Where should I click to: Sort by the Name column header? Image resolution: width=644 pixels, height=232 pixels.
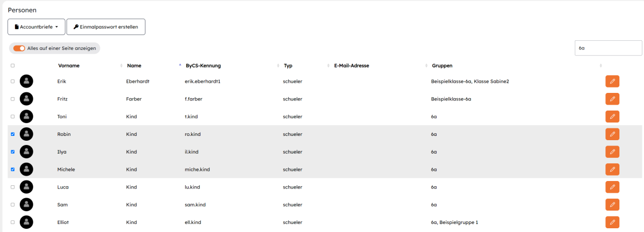[x=134, y=66]
